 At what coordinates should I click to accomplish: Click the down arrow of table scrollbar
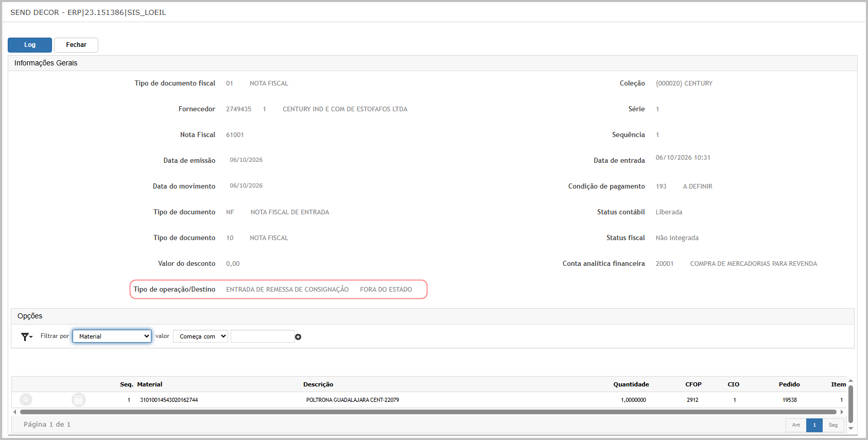(x=850, y=428)
